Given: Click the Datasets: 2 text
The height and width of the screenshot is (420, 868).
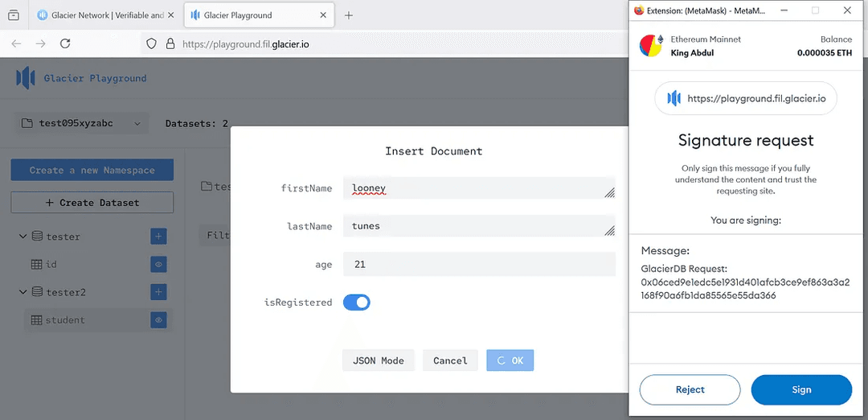Looking at the screenshot, I should [x=197, y=124].
